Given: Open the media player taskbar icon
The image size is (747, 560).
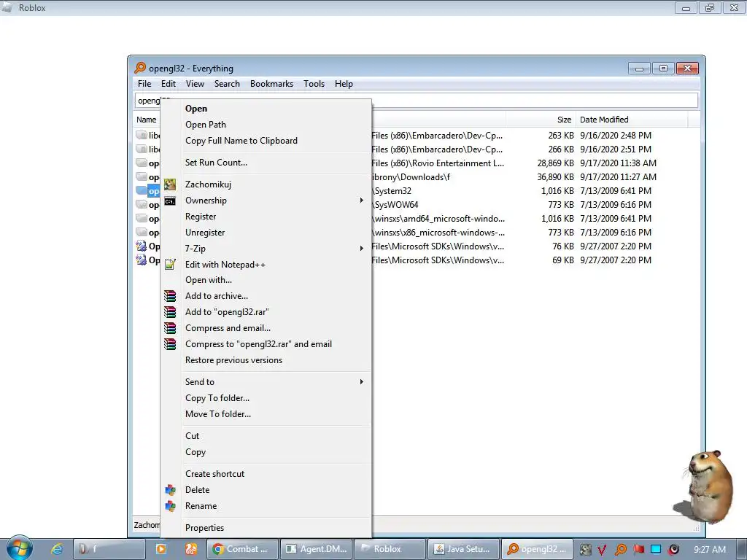Looking at the screenshot, I should (161, 549).
